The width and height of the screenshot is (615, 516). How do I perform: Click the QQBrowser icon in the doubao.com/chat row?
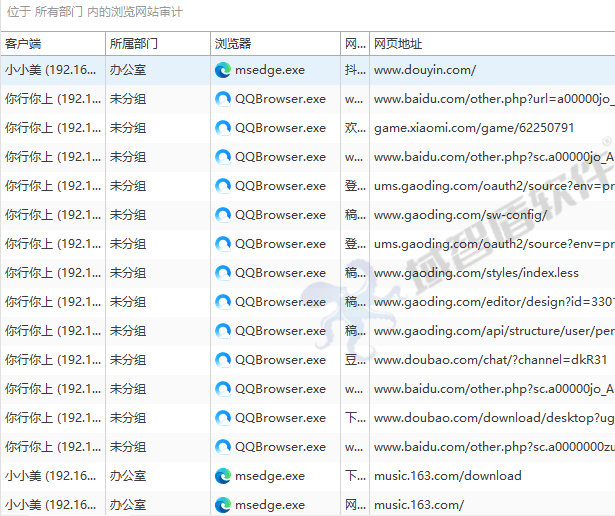223,360
